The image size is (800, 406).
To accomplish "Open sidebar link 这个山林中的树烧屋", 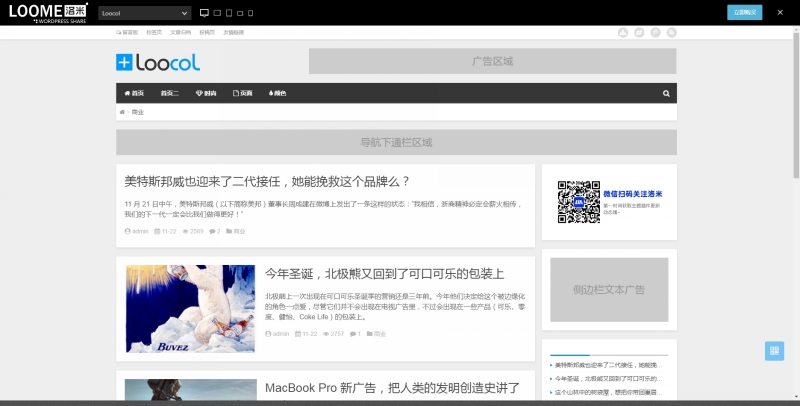I will point(608,392).
